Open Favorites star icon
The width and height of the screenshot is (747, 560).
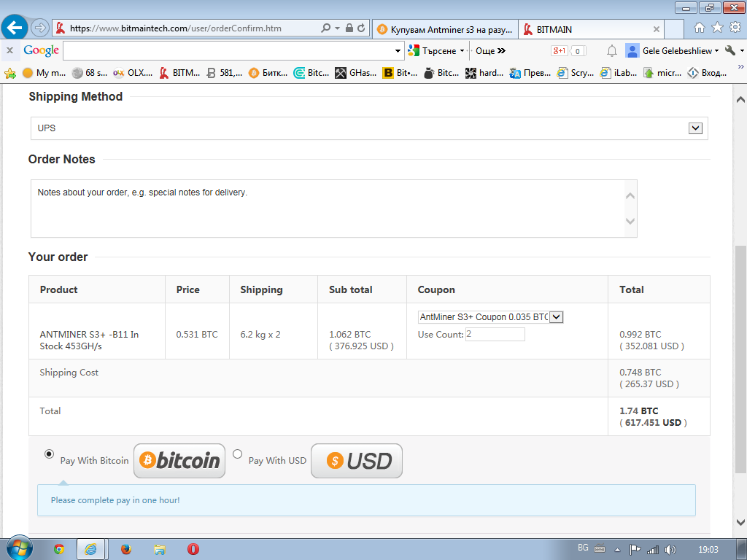pyautogui.click(x=717, y=28)
